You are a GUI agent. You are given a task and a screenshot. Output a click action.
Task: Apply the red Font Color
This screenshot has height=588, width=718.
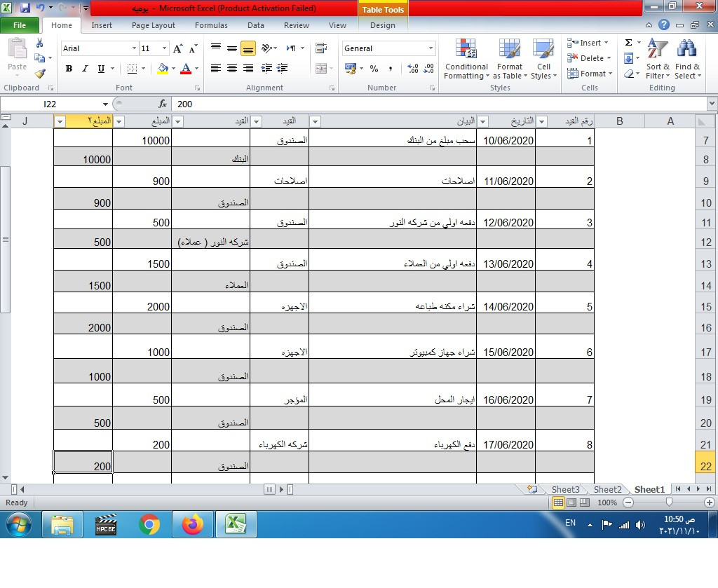click(186, 69)
